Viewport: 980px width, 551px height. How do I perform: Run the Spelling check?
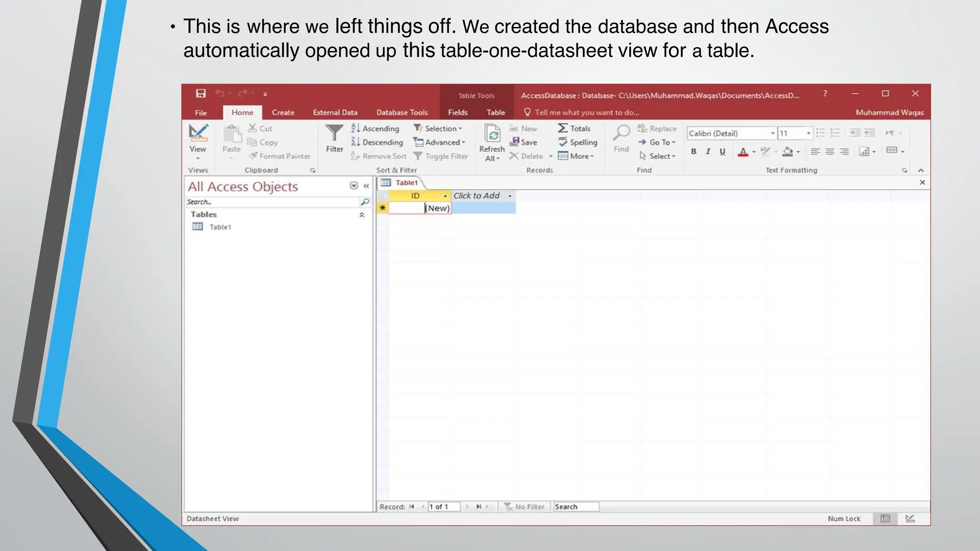tap(578, 142)
